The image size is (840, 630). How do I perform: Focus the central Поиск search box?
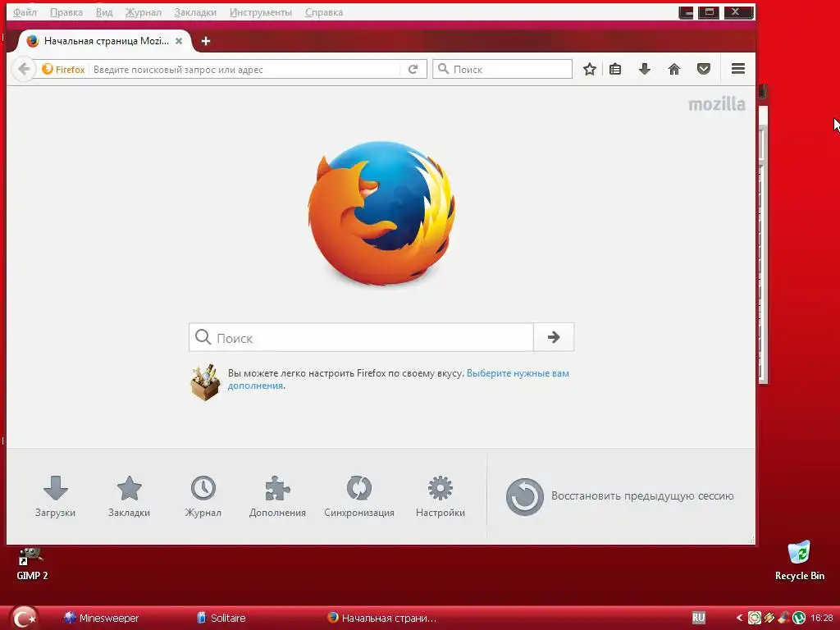361,337
